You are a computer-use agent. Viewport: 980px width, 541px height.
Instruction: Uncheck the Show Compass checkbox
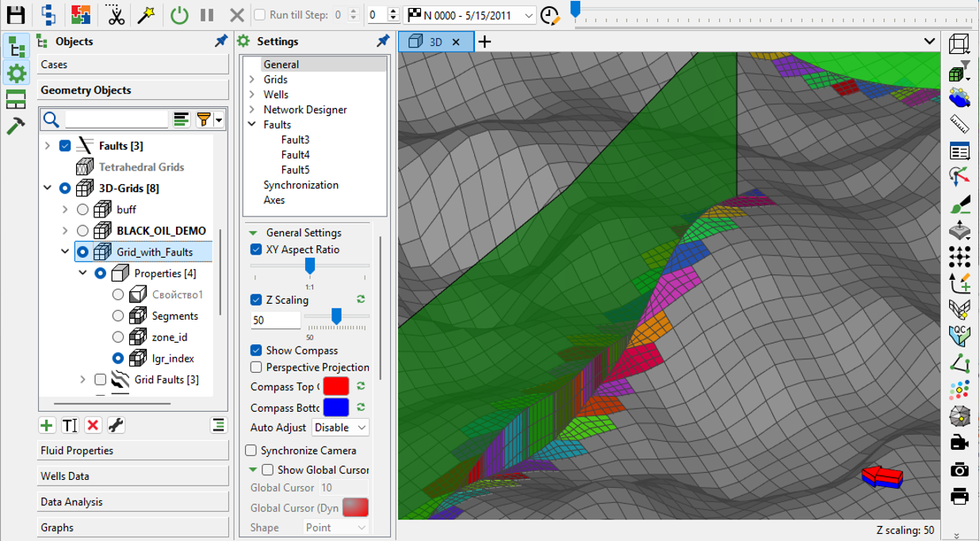(x=256, y=350)
